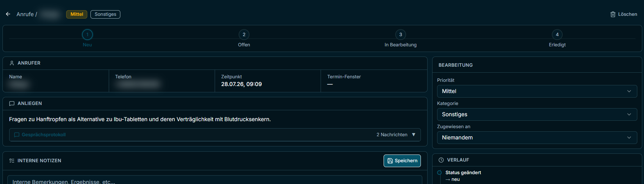Click the 2 Nachrichten disclosure triangle
The image size is (644, 184).
pos(413,135)
